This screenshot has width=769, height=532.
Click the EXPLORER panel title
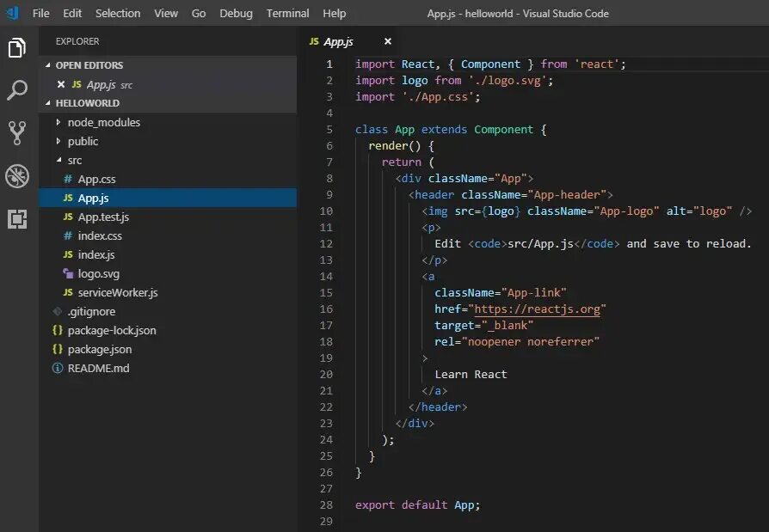(x=77, y=41)
